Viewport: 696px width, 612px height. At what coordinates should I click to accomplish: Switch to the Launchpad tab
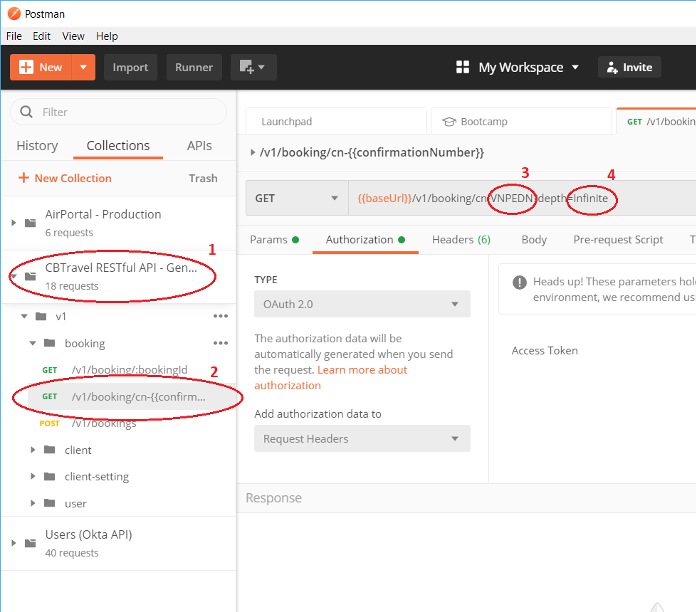(336, 121)
